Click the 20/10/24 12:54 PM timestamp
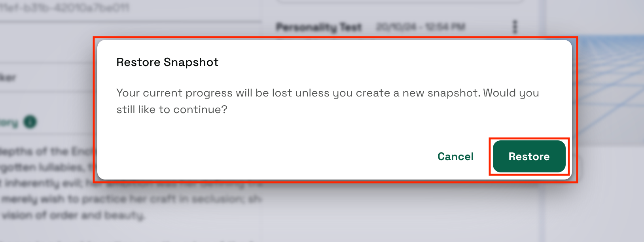 (420, 27)
